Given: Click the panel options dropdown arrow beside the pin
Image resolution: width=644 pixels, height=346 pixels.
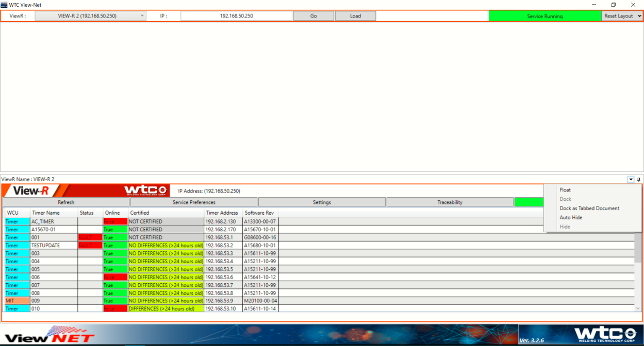Looking at the screenshot, I should 631,179.
